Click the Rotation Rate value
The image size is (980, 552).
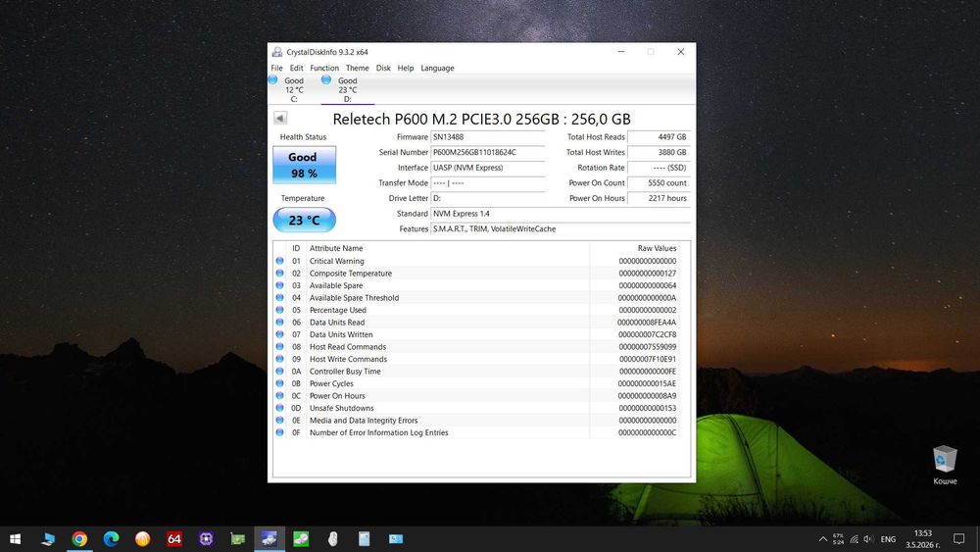[659, 168]
